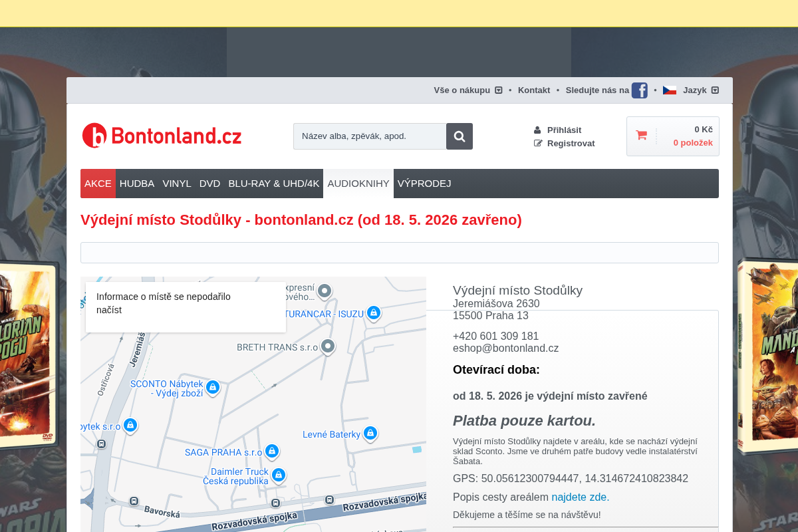Screen dimensions: 798x532
Task: Click the phone number +420 601 309 181
Action: point(495,336)
